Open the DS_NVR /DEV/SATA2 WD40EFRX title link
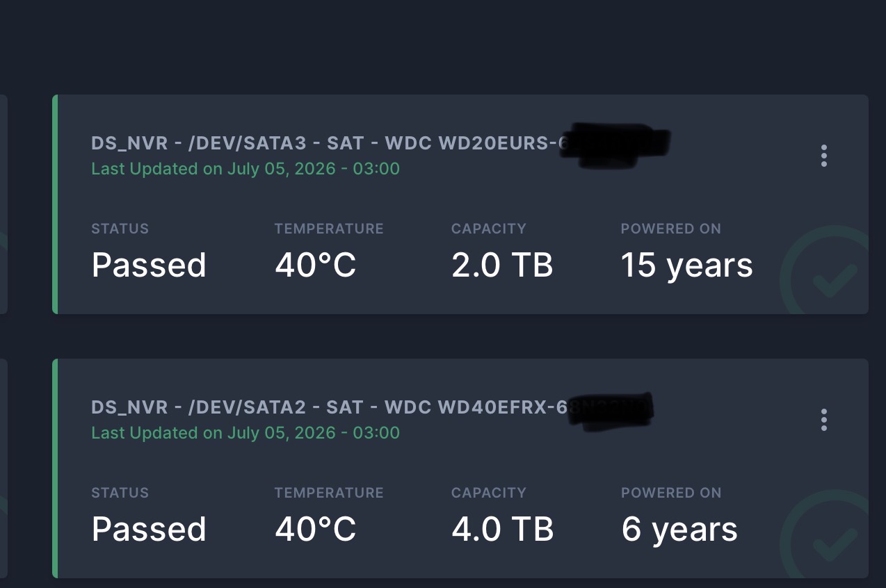 pyautogui.click(x=371, y=407)
